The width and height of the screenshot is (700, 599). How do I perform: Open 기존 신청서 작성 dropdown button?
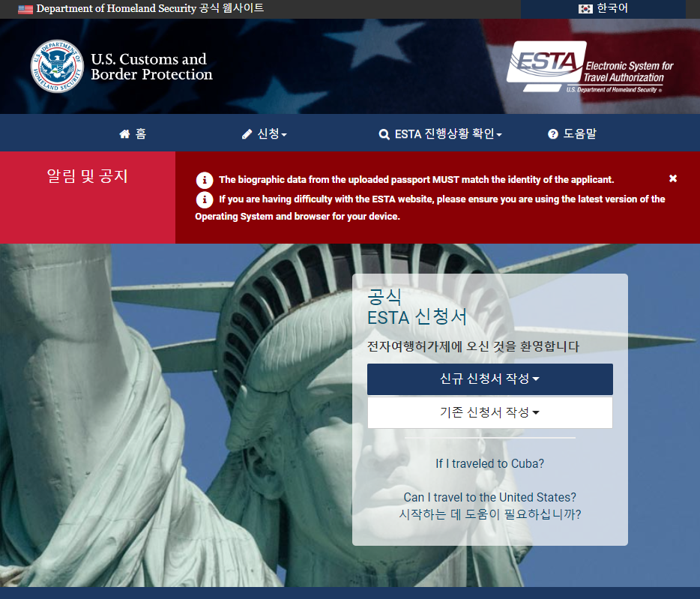click(489, 412)
